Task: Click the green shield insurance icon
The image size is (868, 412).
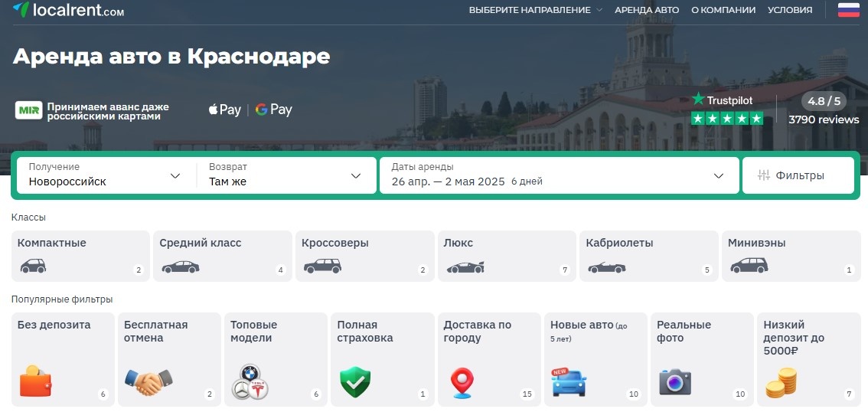Action: point(355,382)
